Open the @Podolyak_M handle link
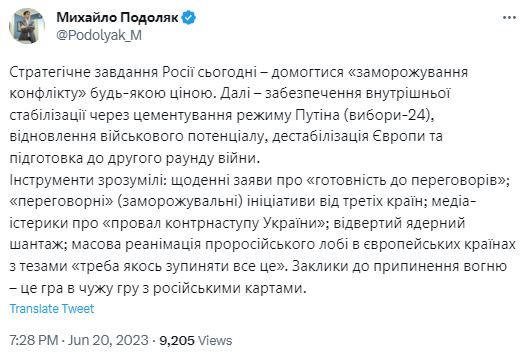Screen dimensions: 528x361 tap(99, 35)
